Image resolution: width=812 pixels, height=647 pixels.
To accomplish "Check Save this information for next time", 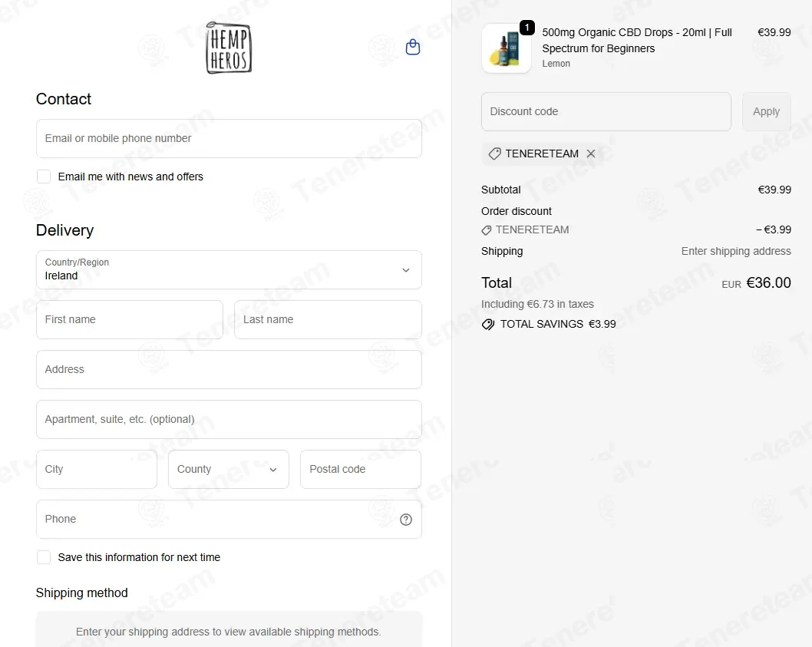I will pos(44,557).
